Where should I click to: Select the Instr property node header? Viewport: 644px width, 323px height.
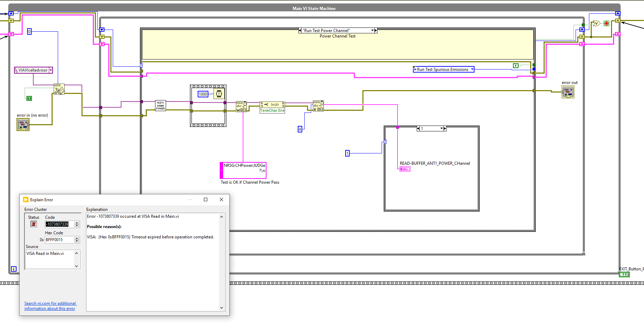pyautogui.click(x=272, y=104)
